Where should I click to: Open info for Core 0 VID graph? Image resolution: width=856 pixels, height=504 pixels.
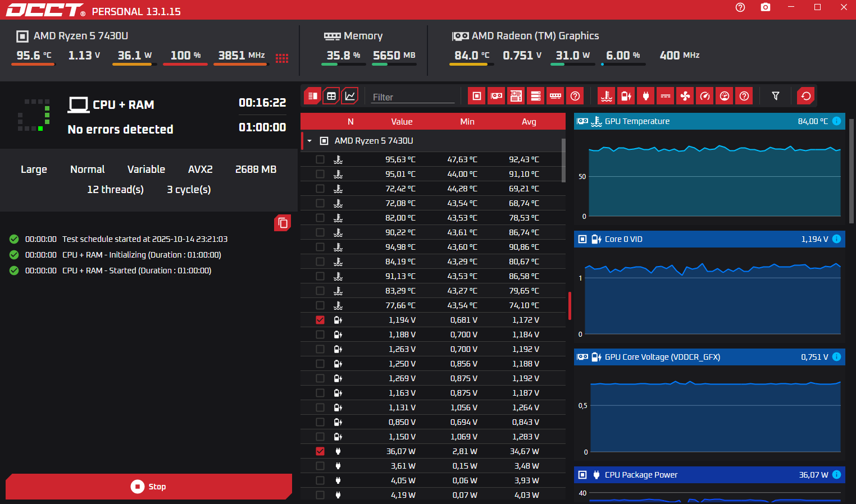click(836, 239)
